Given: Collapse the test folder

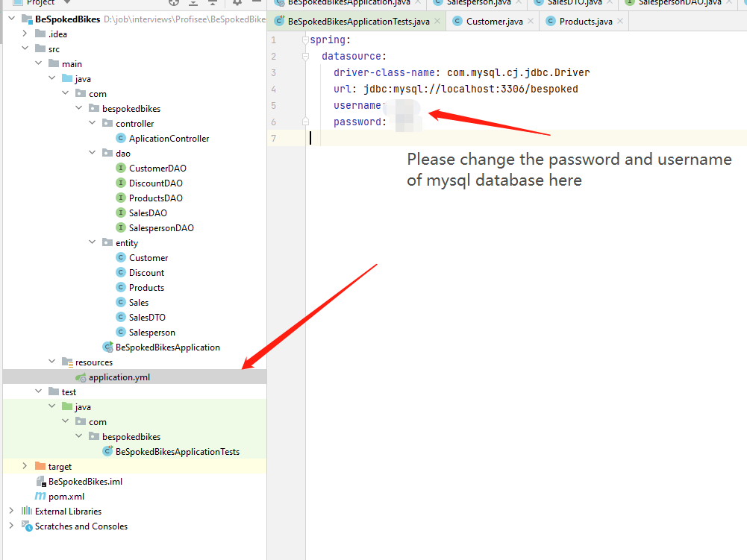Looking at the screenshot, I should pyautogui.click(x=38, y=391).
